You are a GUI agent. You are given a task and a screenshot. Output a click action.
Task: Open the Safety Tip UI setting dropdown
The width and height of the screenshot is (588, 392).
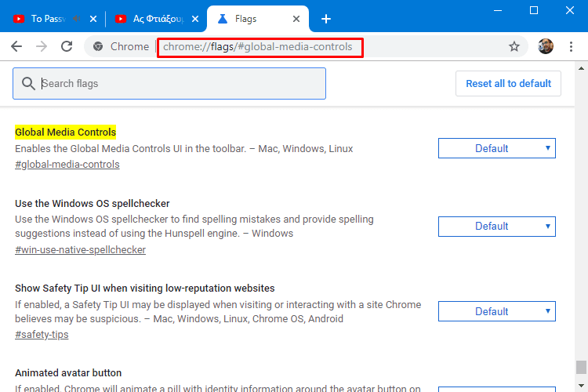point(496,311)
